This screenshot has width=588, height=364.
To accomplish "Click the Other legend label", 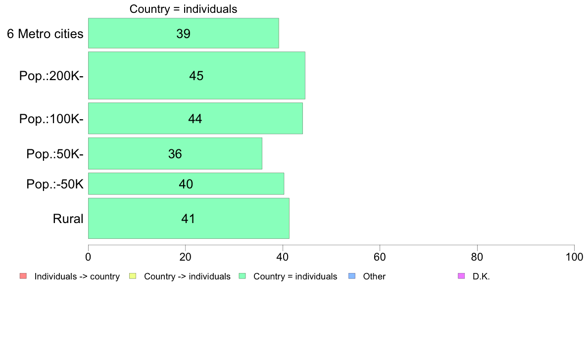I will click(x=374, y=276).
